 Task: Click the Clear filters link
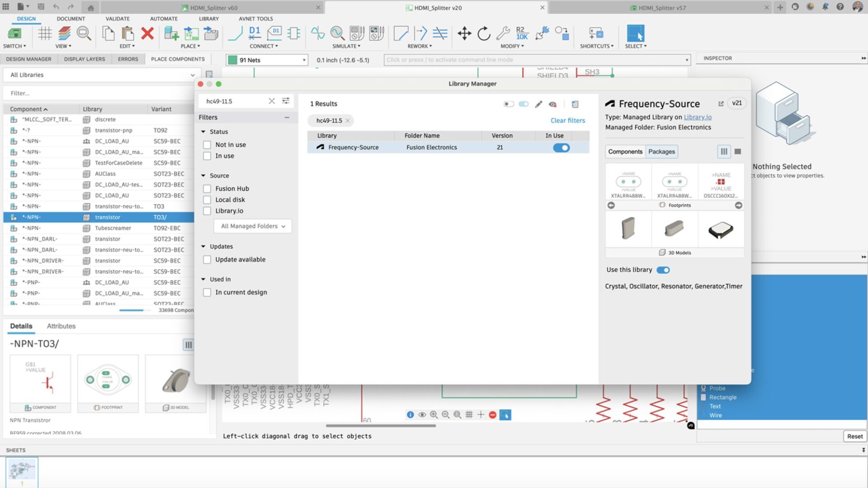(567, 121)
